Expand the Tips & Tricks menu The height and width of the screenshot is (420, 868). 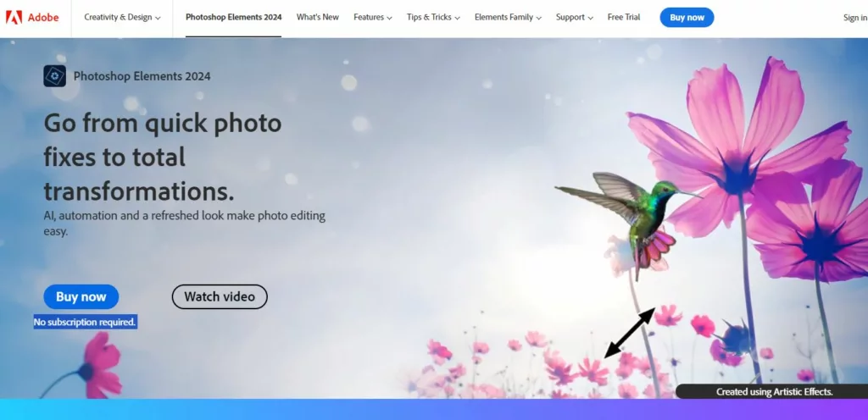tap(433, 17)
